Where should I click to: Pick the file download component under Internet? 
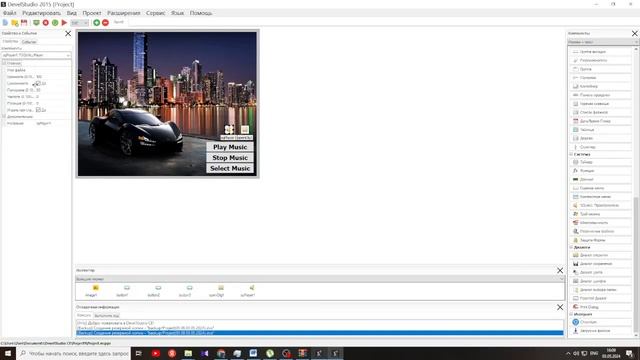[x=601, y=331]
